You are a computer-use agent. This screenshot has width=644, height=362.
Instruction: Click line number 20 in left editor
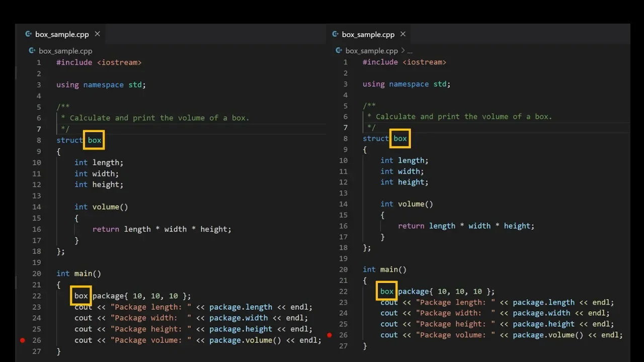pyautogui.click(x=37, y=274)
